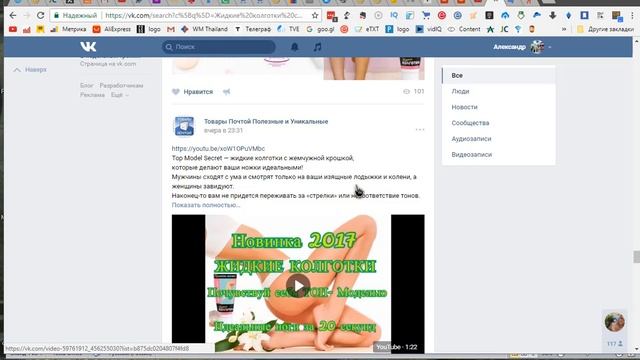Open the post's three-dot options menu
This screenshot has height=360, width=640.
420,130
